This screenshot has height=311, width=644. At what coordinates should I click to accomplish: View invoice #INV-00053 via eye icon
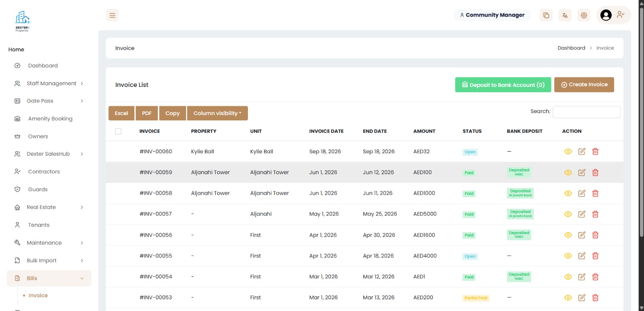[x=568, y=298]
